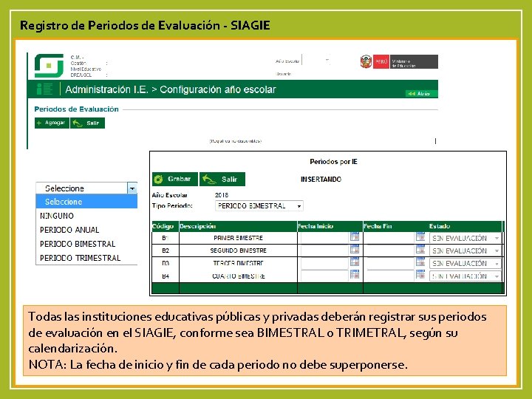The width and height of the screenshot is (532, 399).
Task: Click the I.E. administration icon in green bar
Action: point(44,89)
